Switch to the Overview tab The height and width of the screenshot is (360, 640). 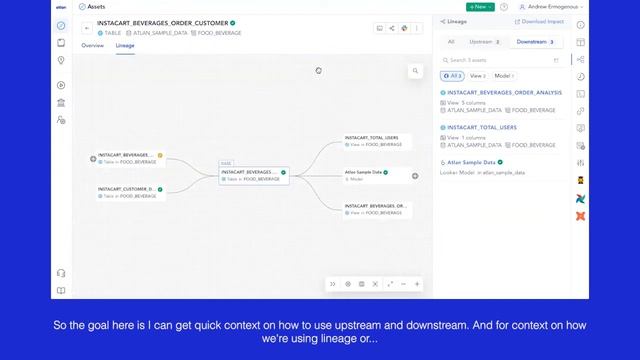click(93, 45)
